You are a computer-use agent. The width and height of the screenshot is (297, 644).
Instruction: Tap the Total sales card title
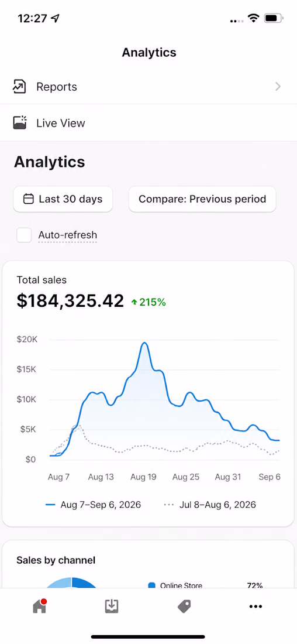pos(42,280)
